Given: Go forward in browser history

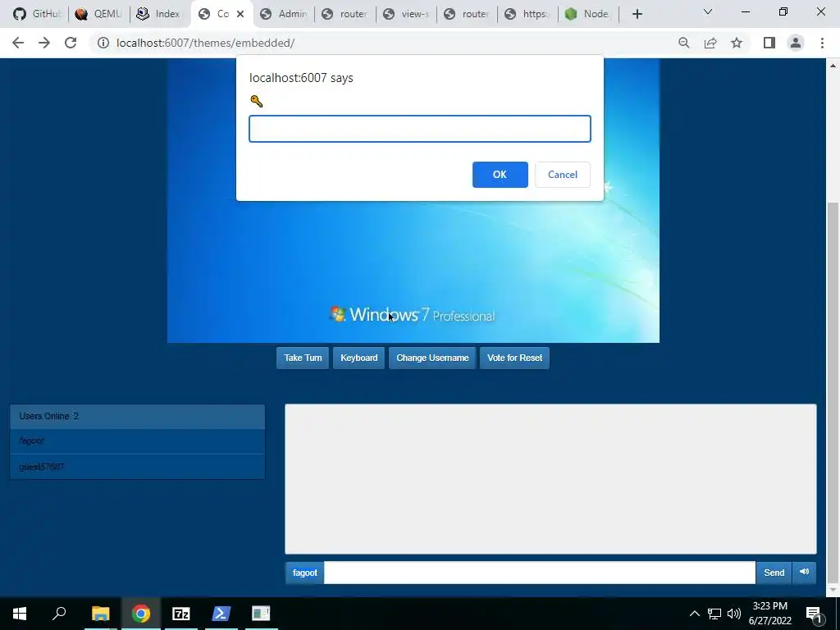Looking at the screenshot, I should tap(44, 43).
